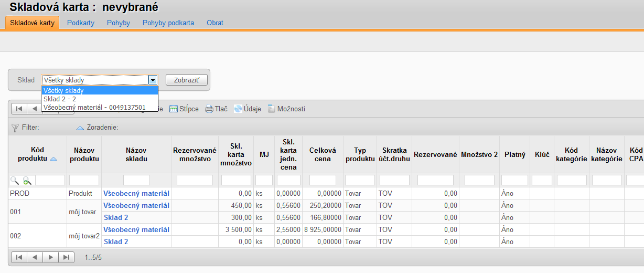This screenshot has height=273, width=644.
Task: Choose Všeobecný materiál - 0049137501 option
Action: point(100,107)
